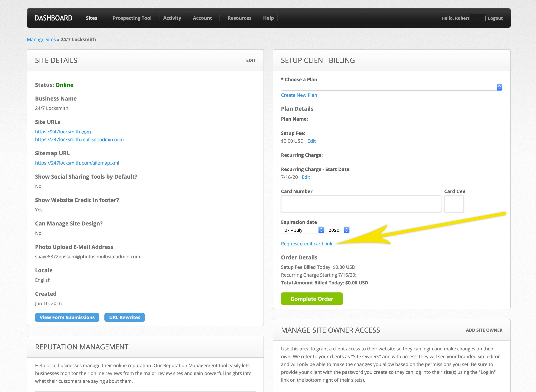The image size is (536, 392).
Task: Open the Account menu
Action: [x=202, y=18]
